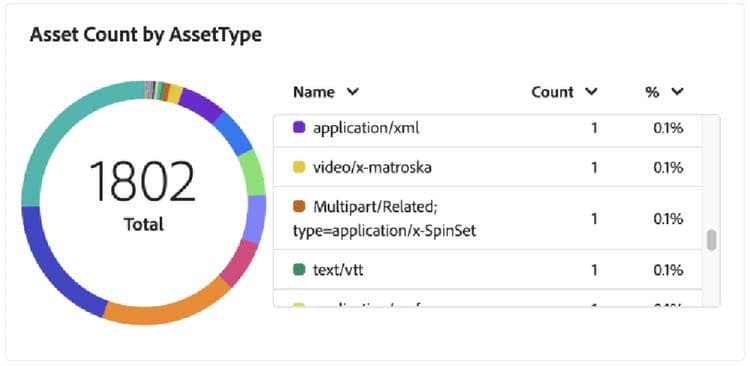
Task: Click the Count column header text
Action: 552,91
